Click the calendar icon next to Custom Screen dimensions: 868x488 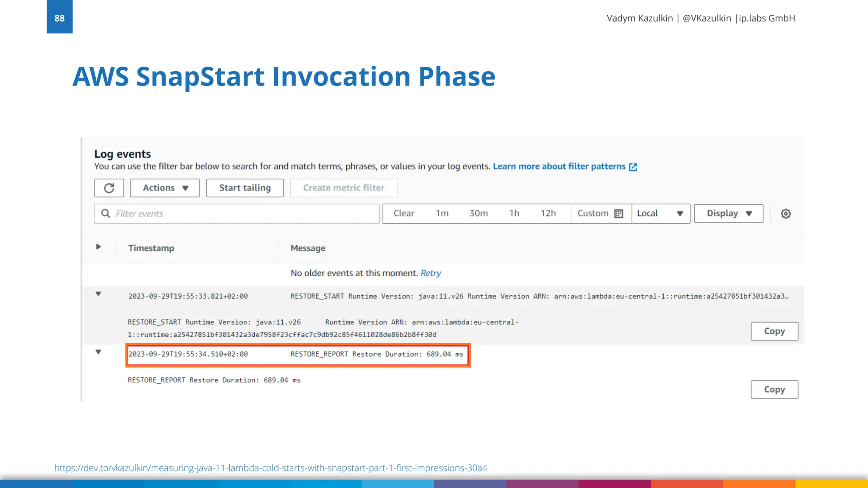click(619, 213)
